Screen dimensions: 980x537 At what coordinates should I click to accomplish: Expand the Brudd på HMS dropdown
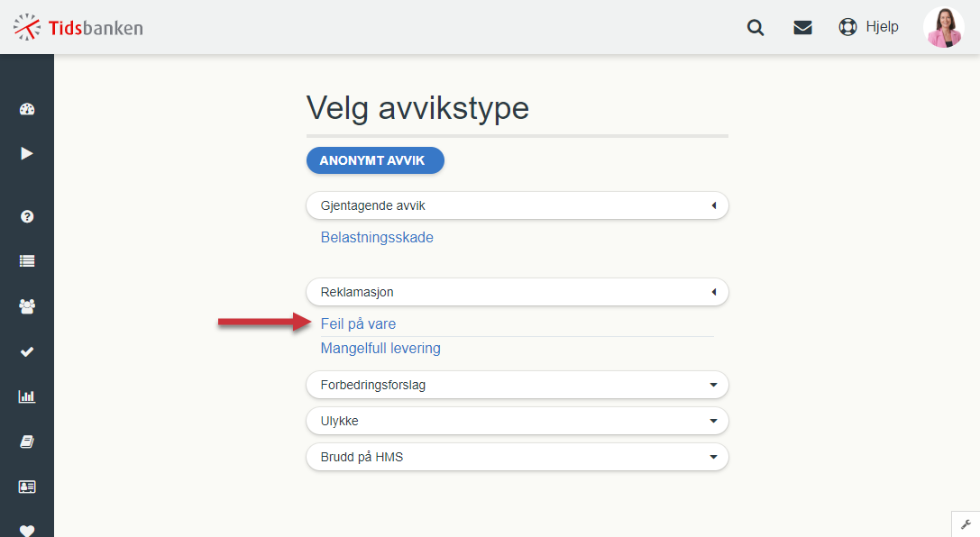click(x=517, y=457)
